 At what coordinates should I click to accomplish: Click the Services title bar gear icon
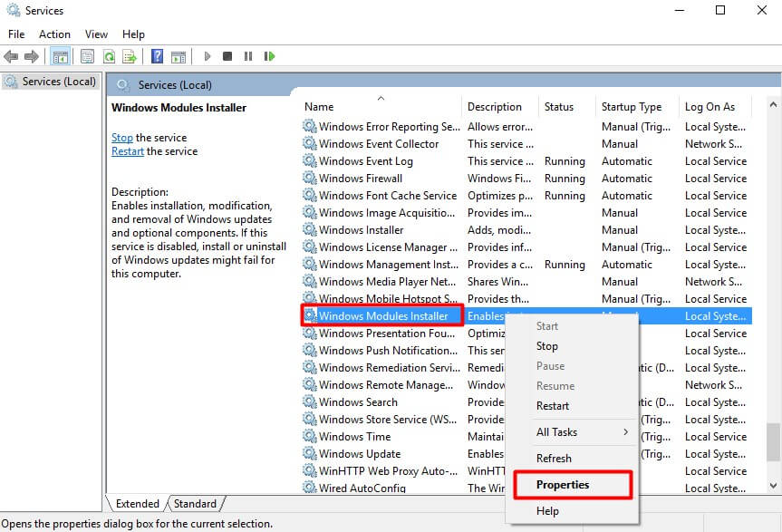pos(14,10)
